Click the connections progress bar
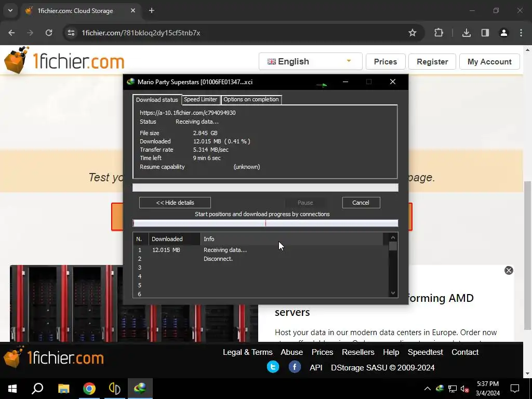532x399 pixels. [265, 223]
